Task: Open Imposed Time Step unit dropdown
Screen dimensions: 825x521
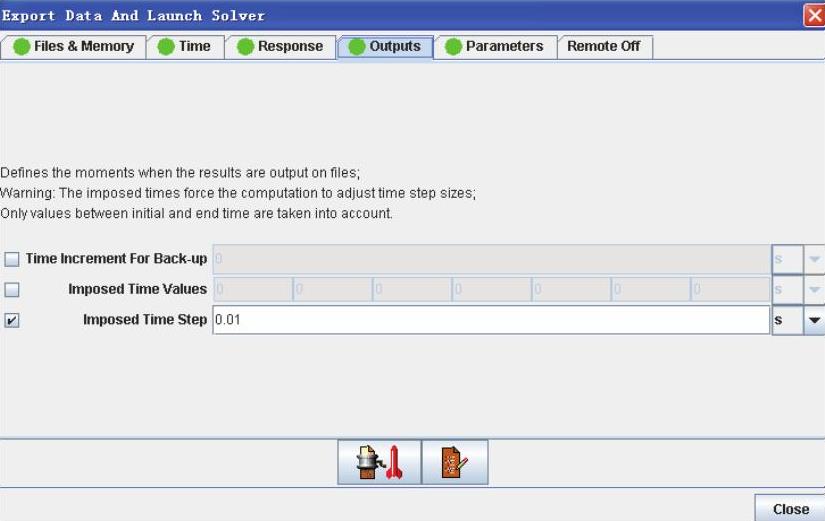Action: pos(813,320)
